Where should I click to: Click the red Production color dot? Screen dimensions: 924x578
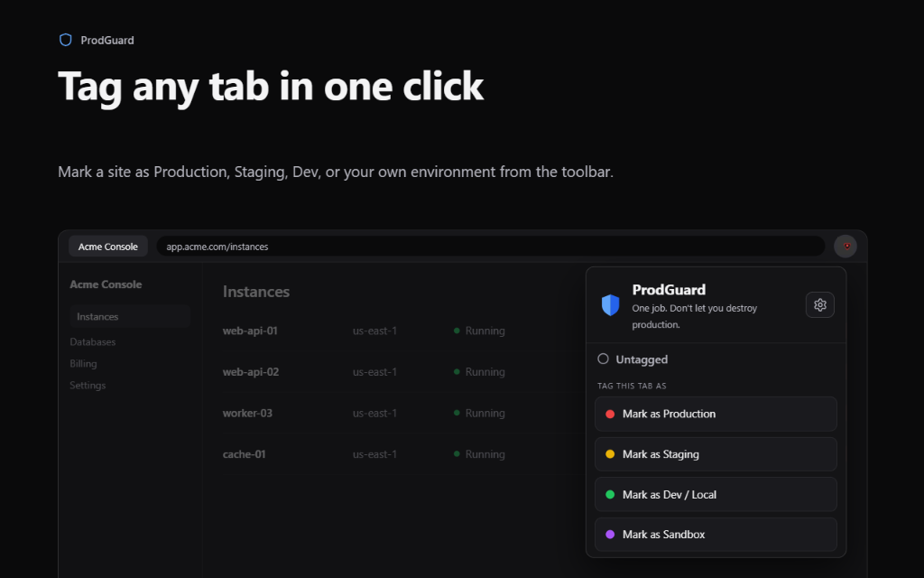[610, 414]
